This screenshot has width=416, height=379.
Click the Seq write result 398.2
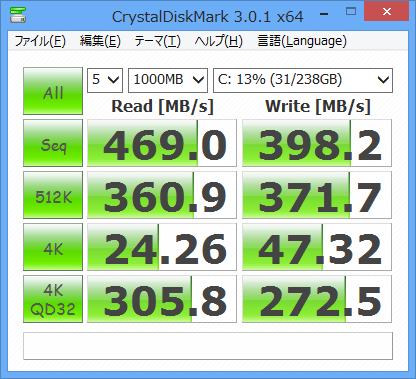tap(317, 143)
